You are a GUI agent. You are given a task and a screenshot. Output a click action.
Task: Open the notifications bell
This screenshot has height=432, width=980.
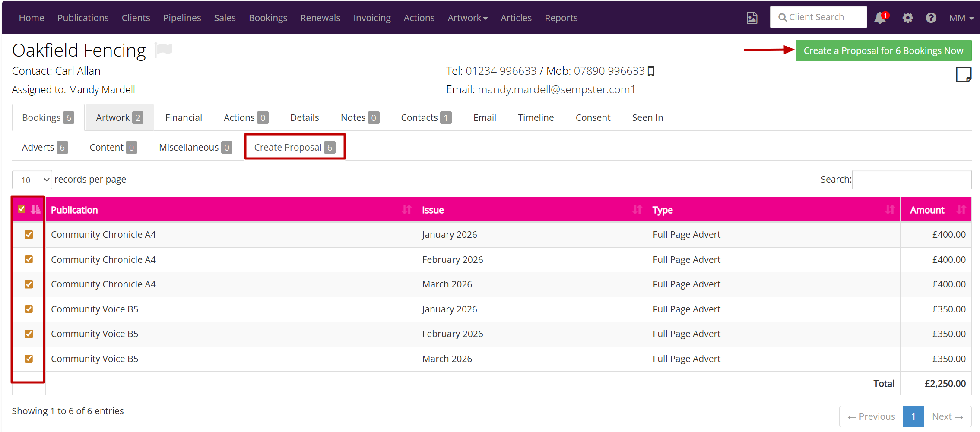880,18
